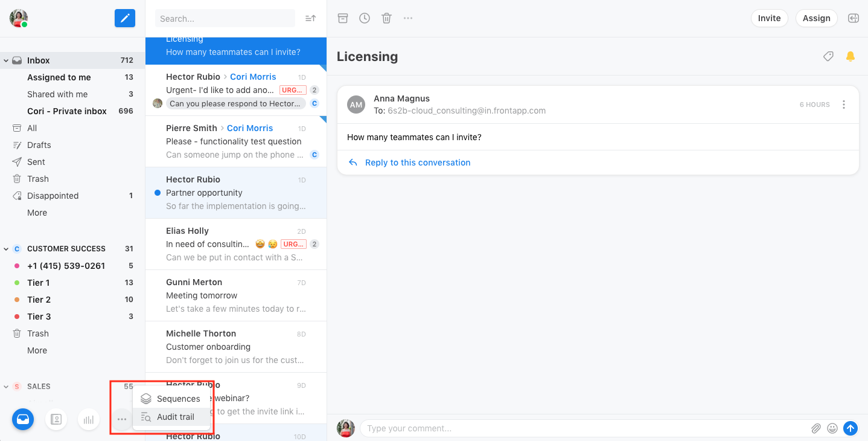Open Gunni Merton's Meeting tomorrow conversation
This screenshot has height=441, width=868.
(236, 295)
